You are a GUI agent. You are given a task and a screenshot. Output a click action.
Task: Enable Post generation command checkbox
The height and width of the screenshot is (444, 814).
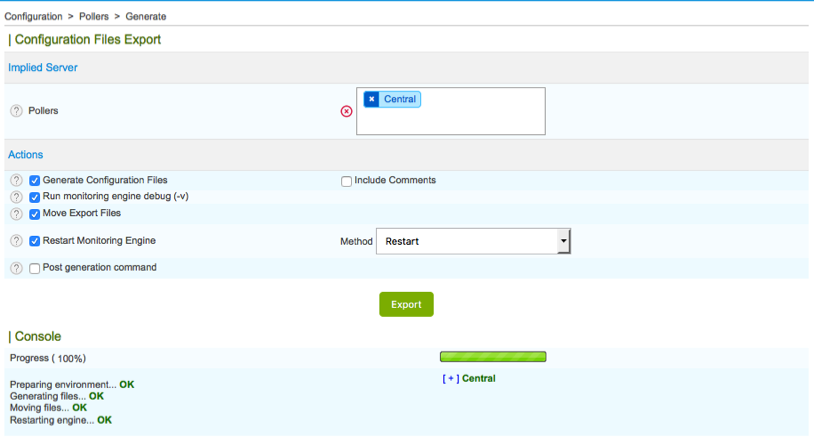pos(35,268)
